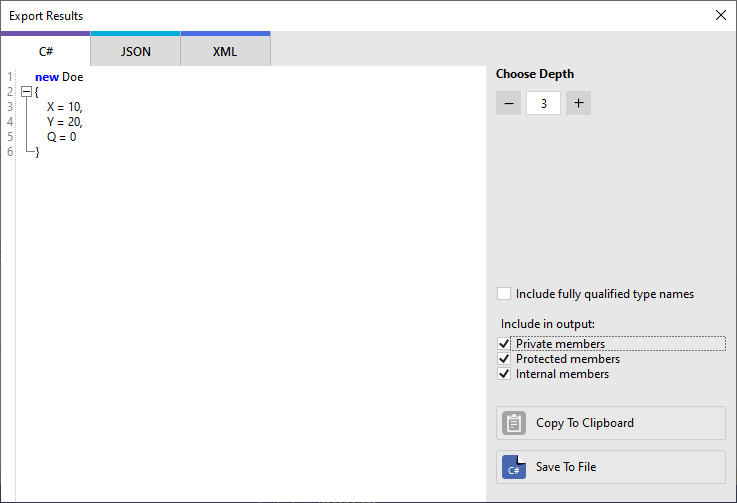The image size is (737, 503).
Task: Click the 'X = 10,' code line
Action: (x=64, y=107)
